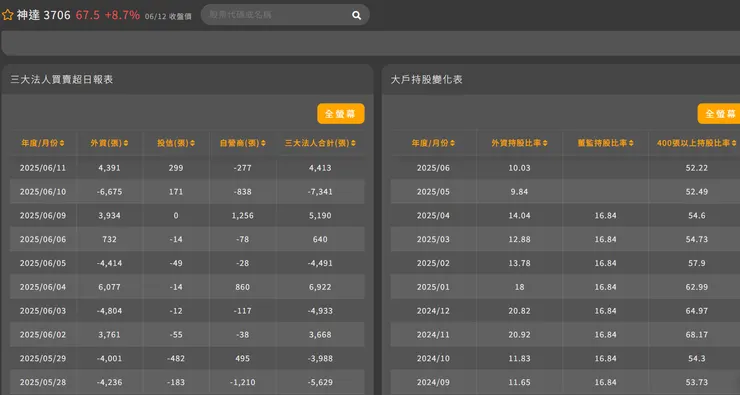This screenshot has height=395, width=740.
Task: Select the 2024/12 month row cell
Action: [x=433, y=311]
